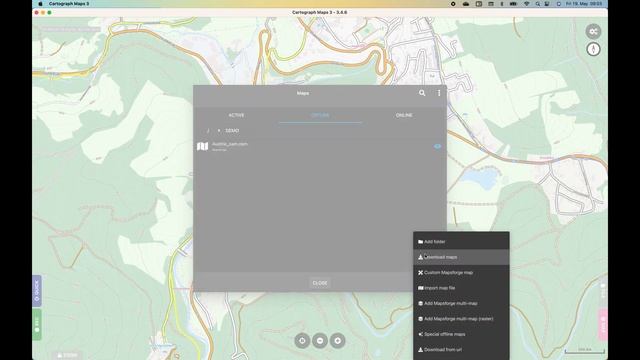Click the folded map icon of Austria map entry
This screenshot has height=360, width=640.
[202, 146]
